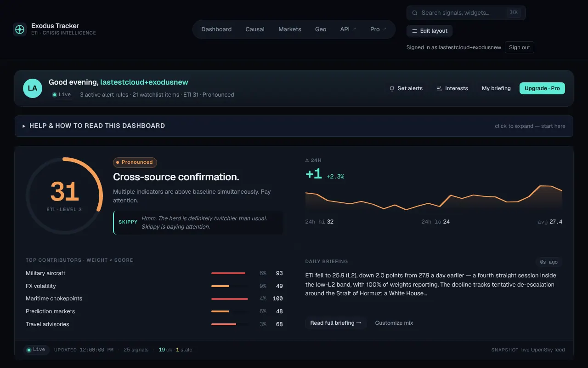
Task: Click the ETI 31 gauge ring
Action: (x=64, y=195)
